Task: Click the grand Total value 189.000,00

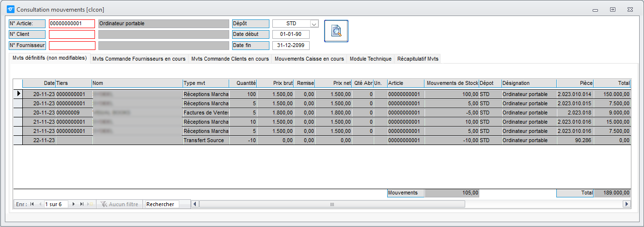Action: coord(612,193)
